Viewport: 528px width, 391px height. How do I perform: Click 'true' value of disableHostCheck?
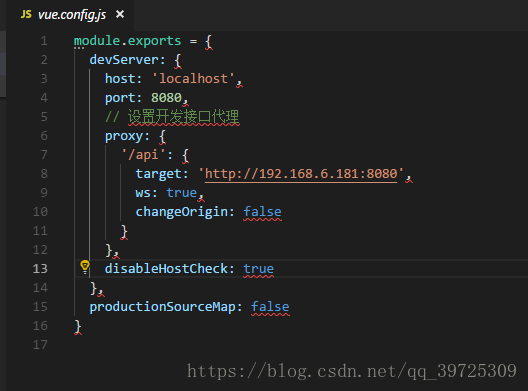(x=259, y=269)
